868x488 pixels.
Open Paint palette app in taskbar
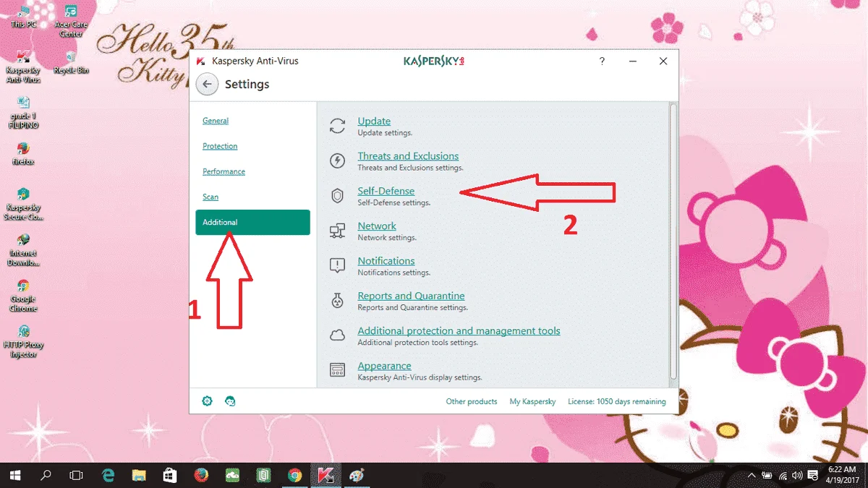click(x=357, y=475)
